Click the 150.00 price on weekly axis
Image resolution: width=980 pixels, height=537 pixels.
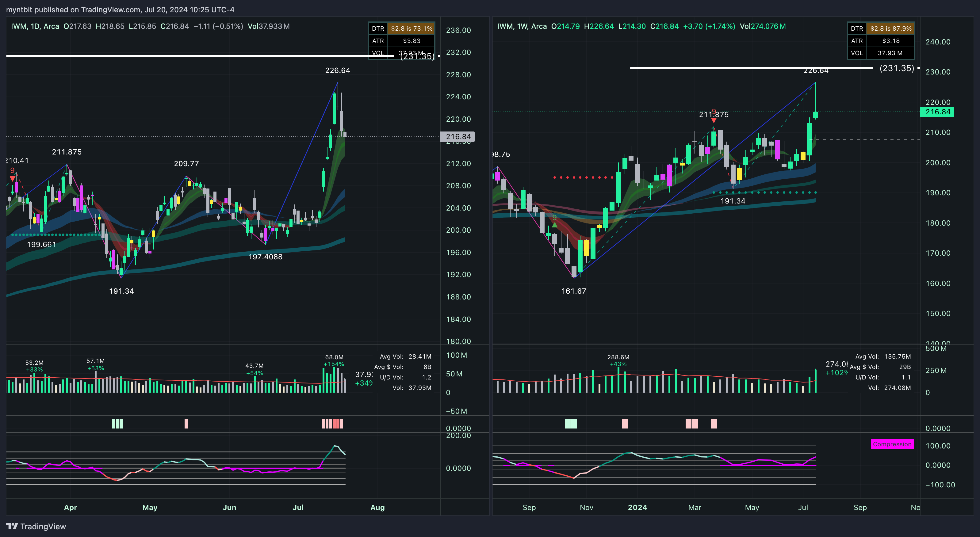click(938, 313)
